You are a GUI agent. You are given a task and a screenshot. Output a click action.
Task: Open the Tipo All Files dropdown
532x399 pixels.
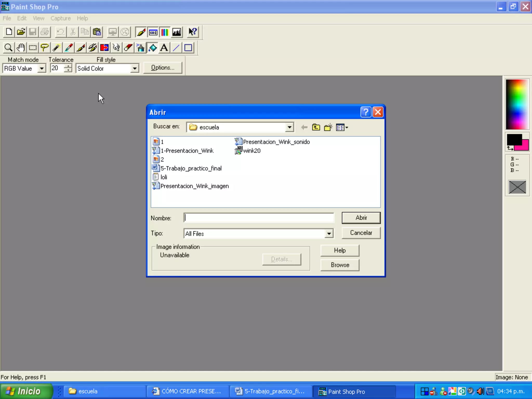(329, 234)
